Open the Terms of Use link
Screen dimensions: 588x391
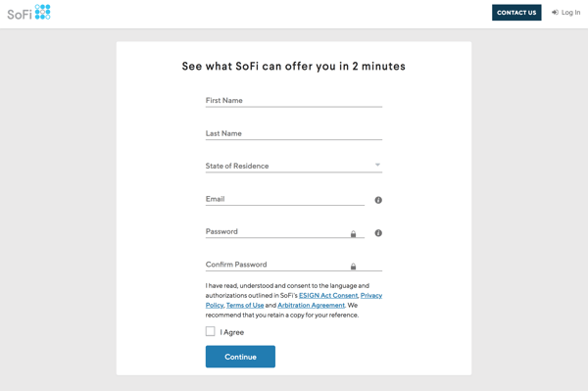click(x=245, y=305)
